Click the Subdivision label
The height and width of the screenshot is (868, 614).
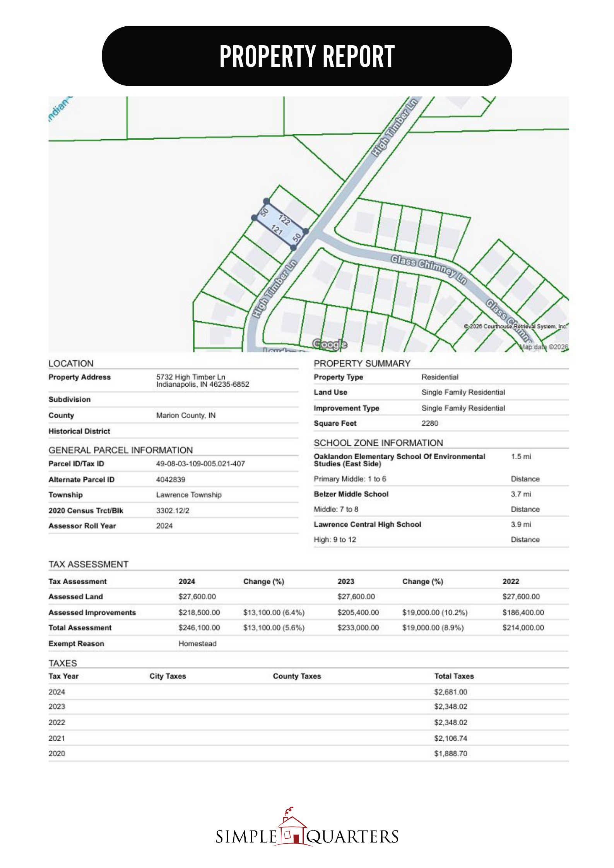coord(69,399)
